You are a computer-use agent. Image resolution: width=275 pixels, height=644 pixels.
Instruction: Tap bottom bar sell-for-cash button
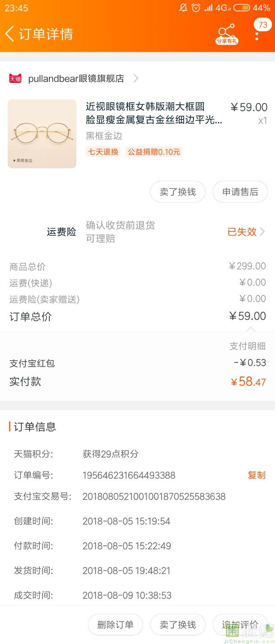click(x=178, y=625)
